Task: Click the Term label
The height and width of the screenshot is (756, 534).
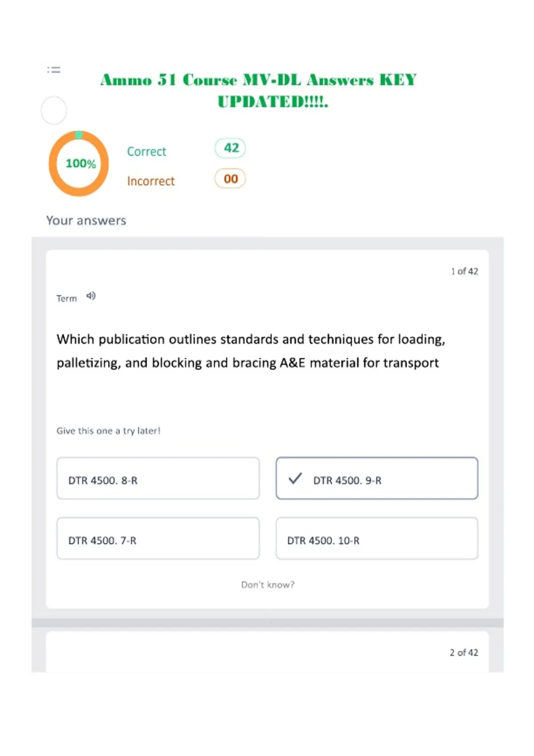Action: tap(67, 298)
